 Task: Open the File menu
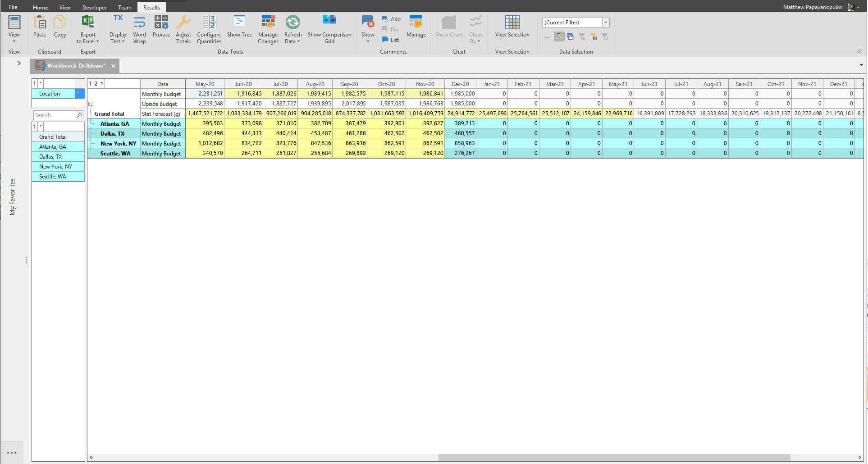click(13, 7)
